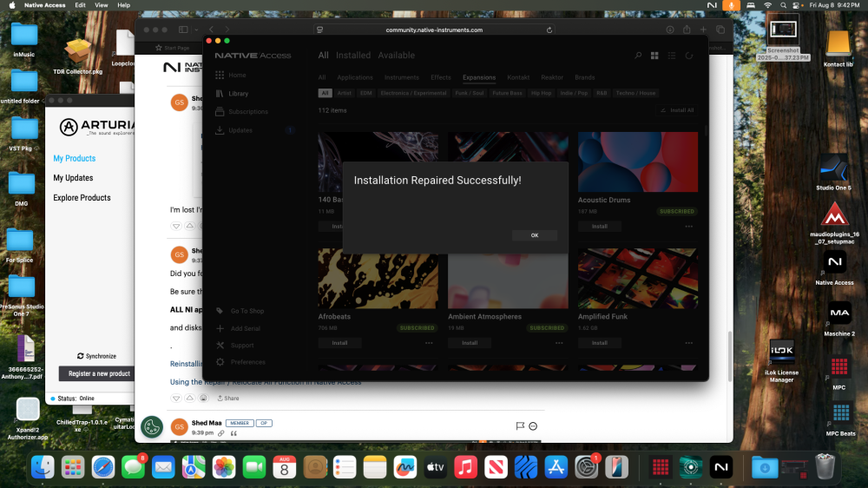
Task: Open Afrobeats more options menu
Action: click(x=429, y=343)
